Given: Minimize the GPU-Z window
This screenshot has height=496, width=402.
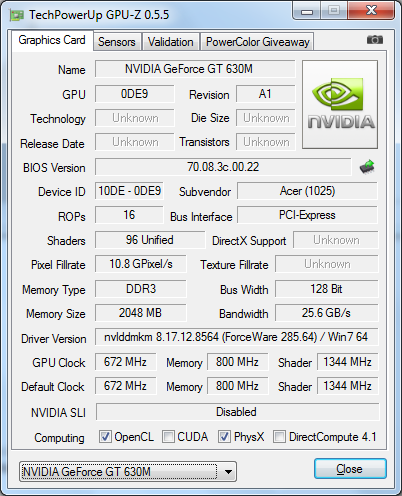Looking at the screenshot, I should pyautogui.click(x=307, y=11).
